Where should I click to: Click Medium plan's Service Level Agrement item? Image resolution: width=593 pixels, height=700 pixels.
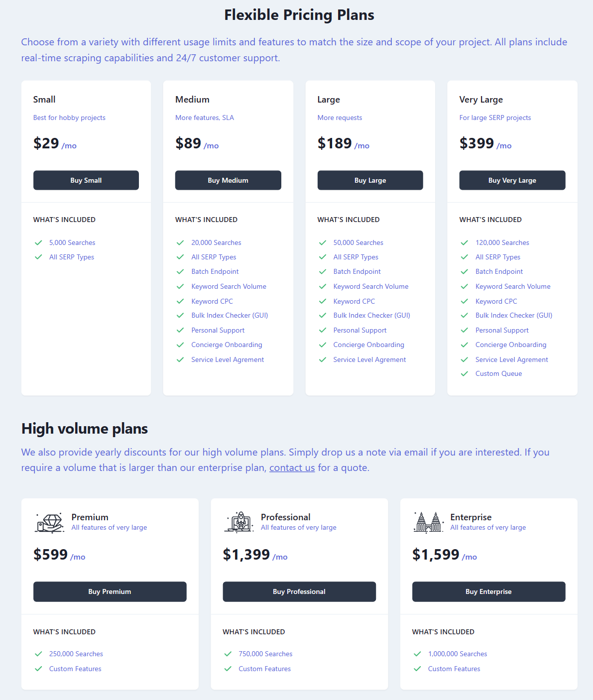pos(228,359)
